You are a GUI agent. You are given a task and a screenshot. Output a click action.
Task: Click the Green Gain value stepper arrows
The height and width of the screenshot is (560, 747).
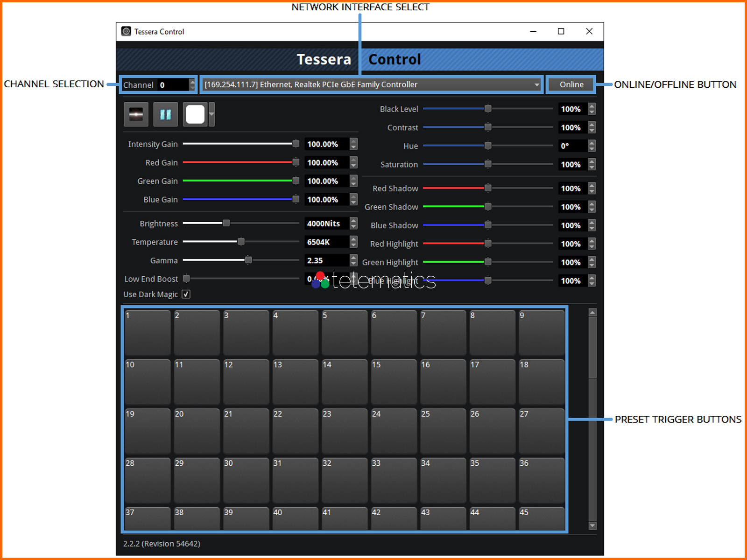[353, 181]
